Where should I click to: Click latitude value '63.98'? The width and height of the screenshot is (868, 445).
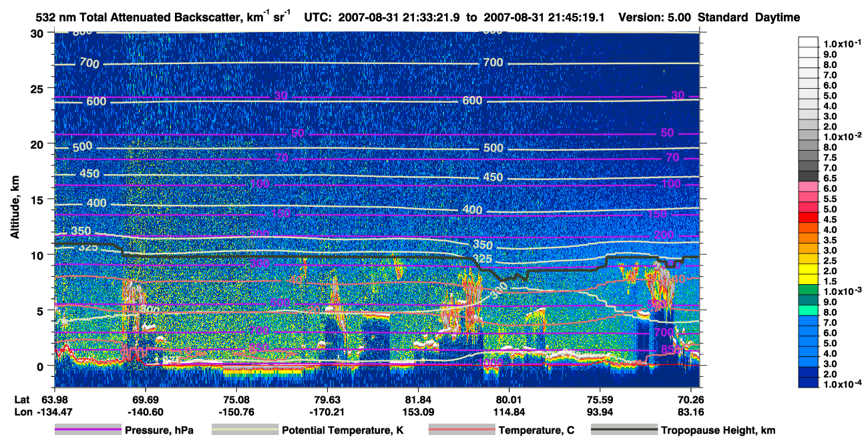55,400
